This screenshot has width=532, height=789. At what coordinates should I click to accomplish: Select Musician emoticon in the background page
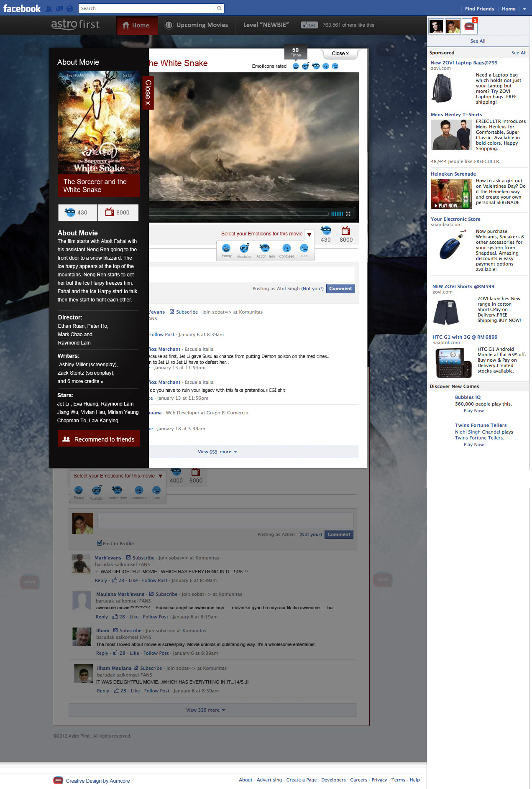pyautogui.click(x=97, y=490)
